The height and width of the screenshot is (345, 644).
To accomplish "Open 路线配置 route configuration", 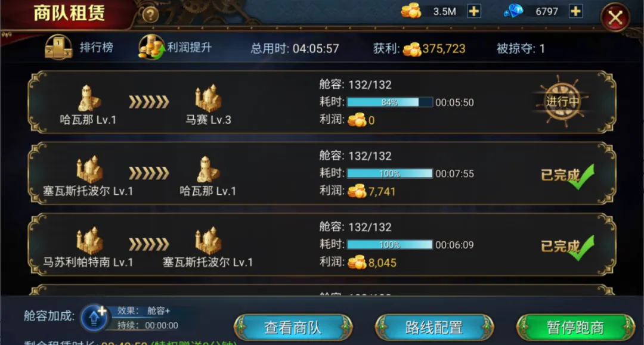I will click(x=434, y=327).
